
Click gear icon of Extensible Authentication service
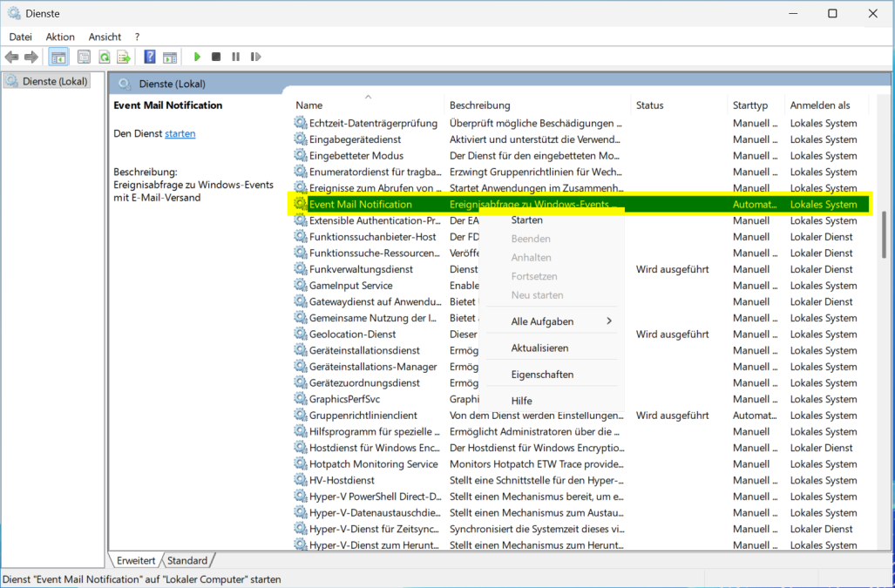[x=301, y=220]
